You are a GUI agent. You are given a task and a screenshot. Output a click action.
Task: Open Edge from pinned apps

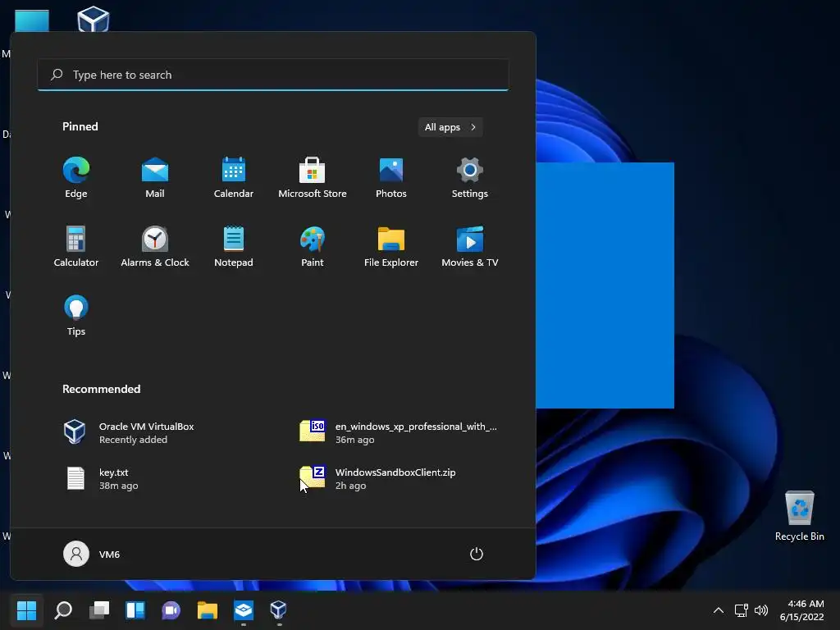(76, 177)
